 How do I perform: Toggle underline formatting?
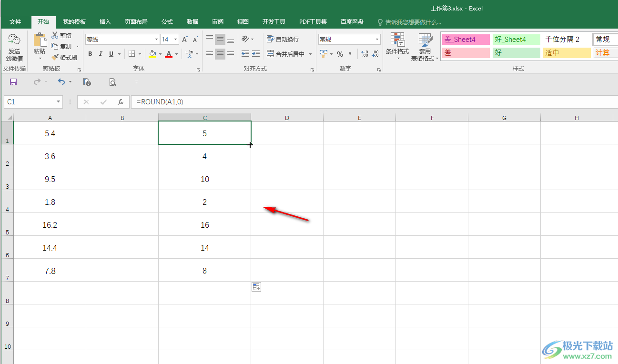pos(111,54)
